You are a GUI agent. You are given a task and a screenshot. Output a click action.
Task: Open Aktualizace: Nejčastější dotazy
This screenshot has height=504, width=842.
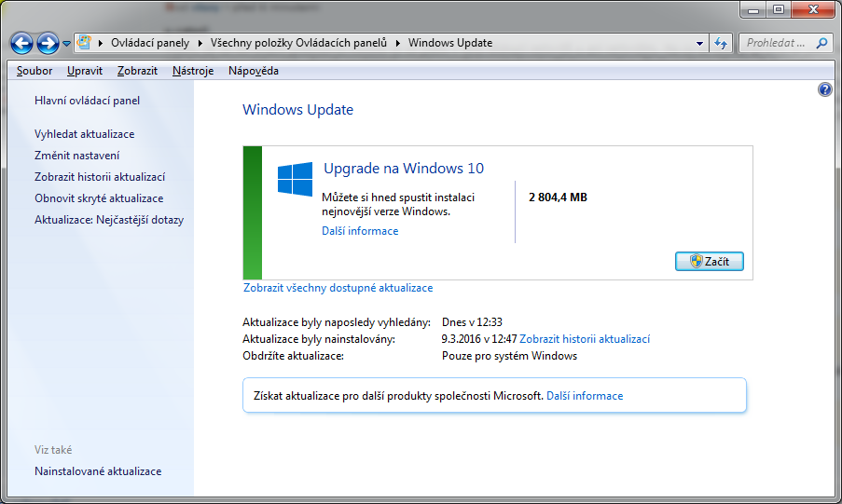(x=109, y=220)
